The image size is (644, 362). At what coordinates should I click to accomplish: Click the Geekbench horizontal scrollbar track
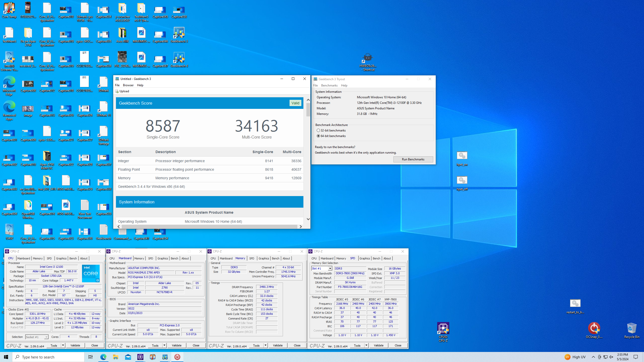click(x=209, y=227)
